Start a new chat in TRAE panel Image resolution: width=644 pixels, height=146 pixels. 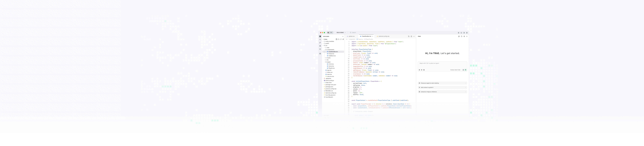coord(459,36)
